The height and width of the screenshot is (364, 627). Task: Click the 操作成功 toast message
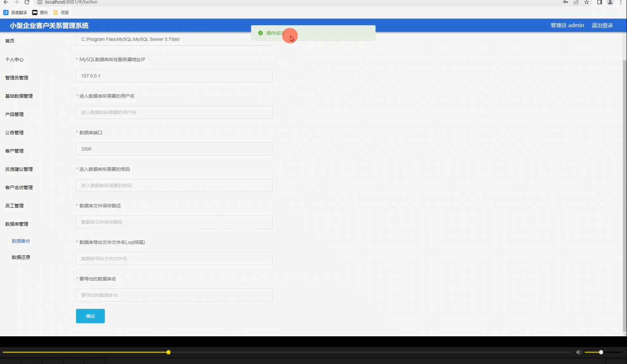pyautogui.click(x=313, y=33)
